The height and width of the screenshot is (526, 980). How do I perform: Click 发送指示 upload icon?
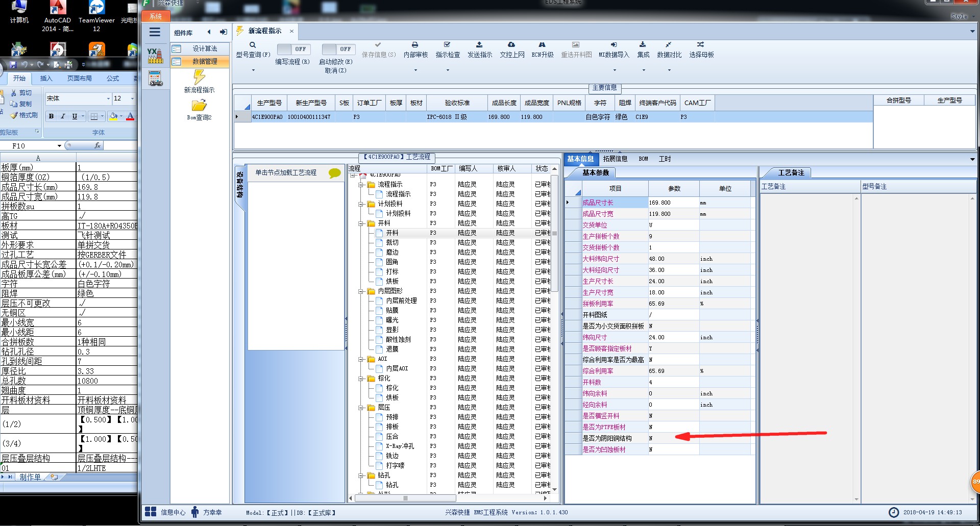pyautogui.click(x=479, y=45)
